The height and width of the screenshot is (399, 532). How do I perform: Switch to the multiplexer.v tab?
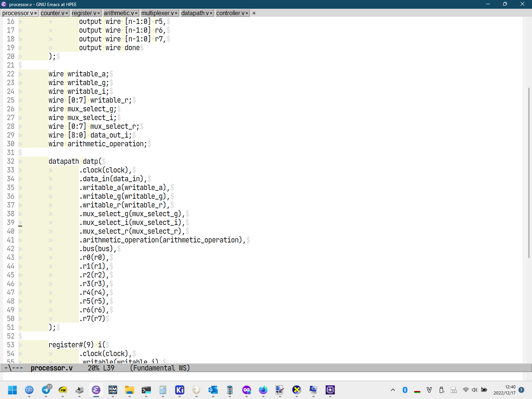157,13
